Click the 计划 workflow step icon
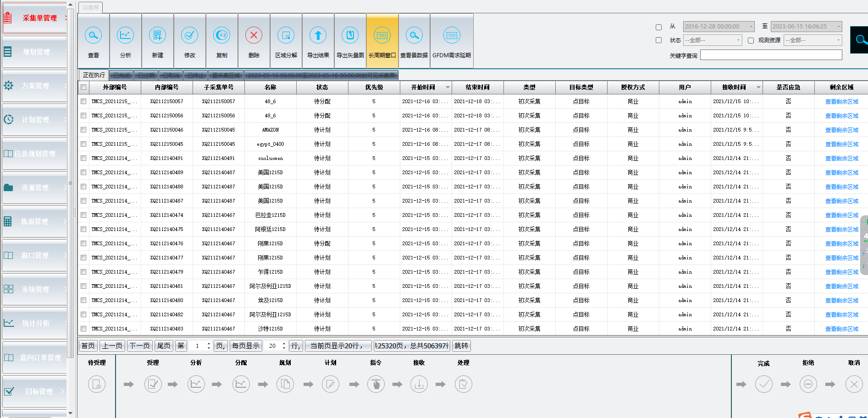 (x=330, y=384)
